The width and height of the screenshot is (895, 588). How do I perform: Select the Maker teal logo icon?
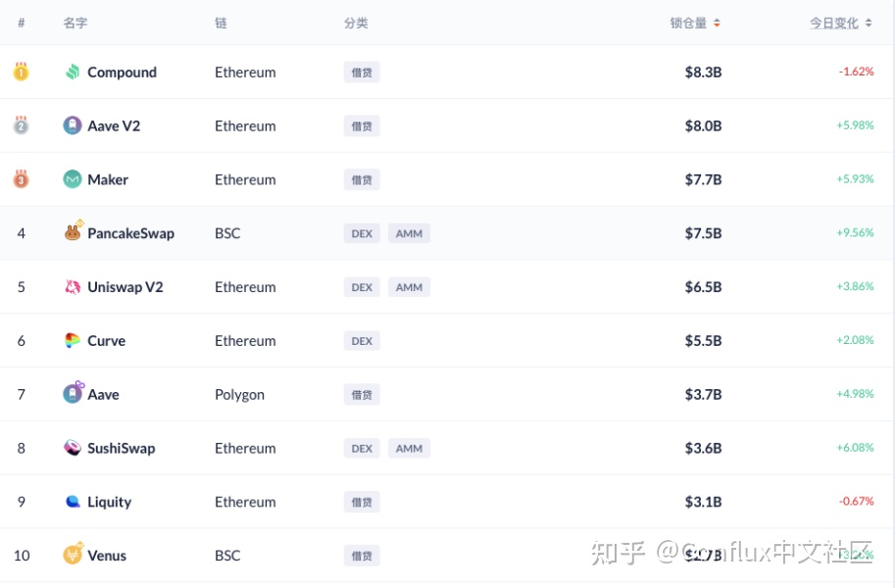point(73,179)
